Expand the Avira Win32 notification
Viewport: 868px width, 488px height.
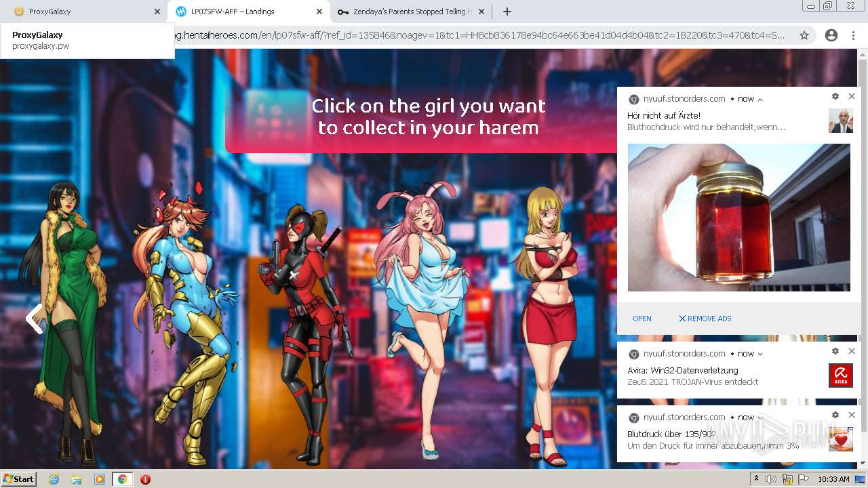tap(760, 354)
